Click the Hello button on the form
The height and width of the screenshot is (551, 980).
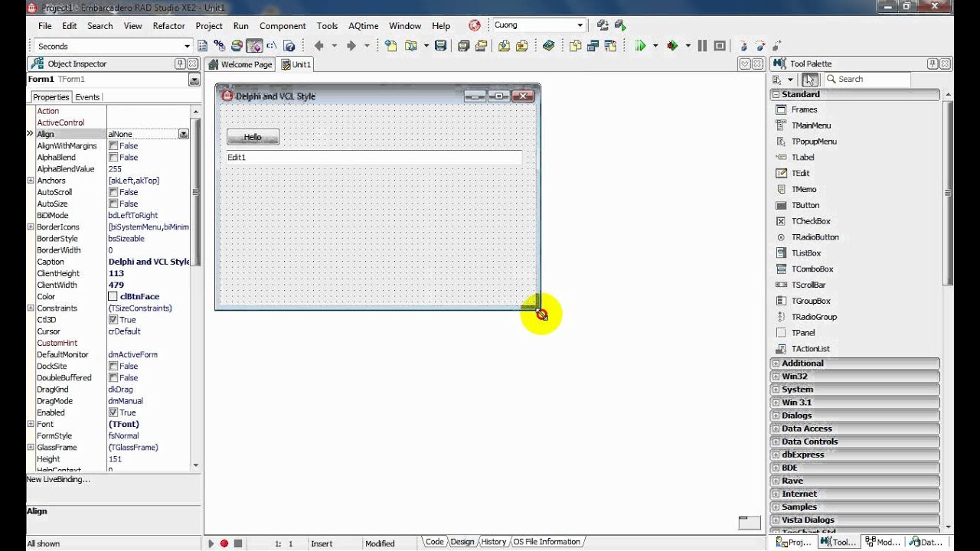(253, 137)
